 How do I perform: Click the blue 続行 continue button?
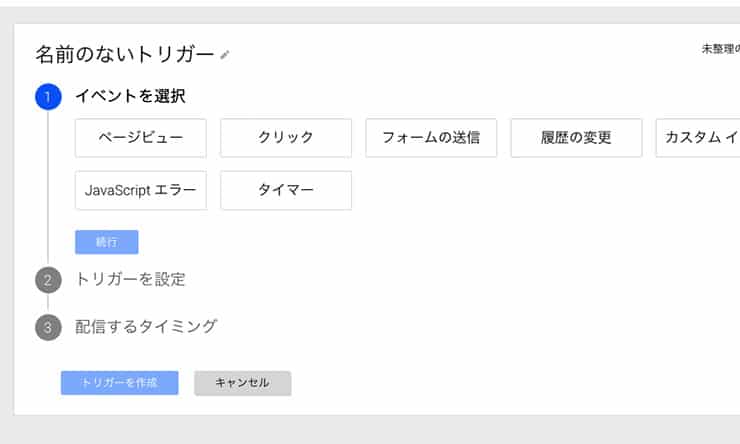[107, 242]
